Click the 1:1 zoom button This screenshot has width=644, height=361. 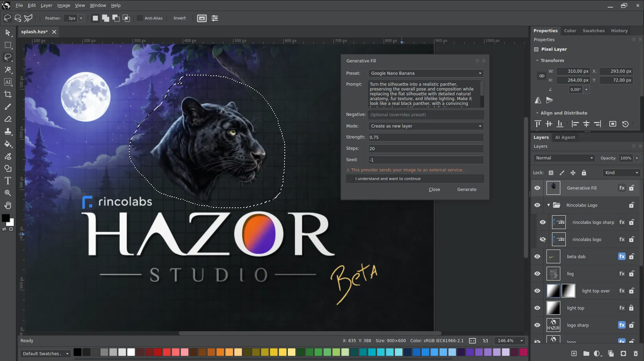485,341
